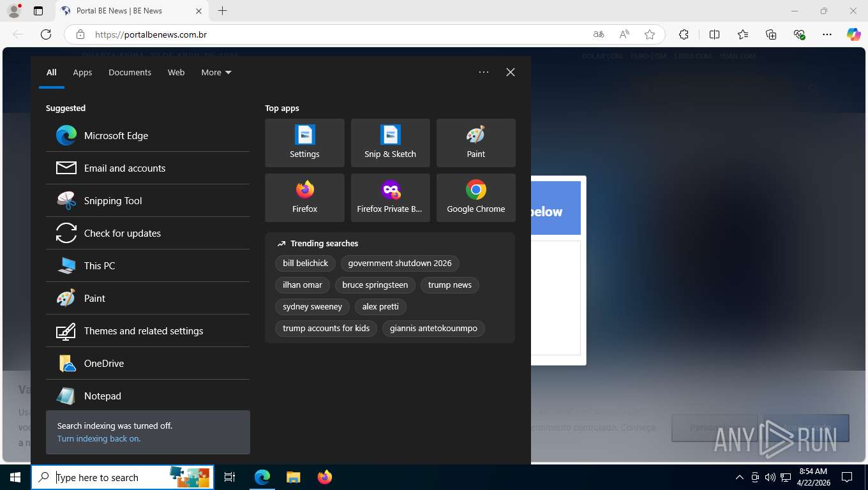The height and width of the screenshot is (490, 868).
Task: Search trending topic alex pretti
Action: pyautogui.click(x=380, y=306)
